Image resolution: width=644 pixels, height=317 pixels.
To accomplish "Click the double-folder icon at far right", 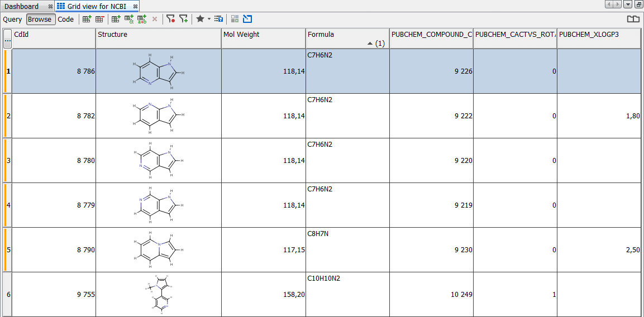I will point(632,19).
